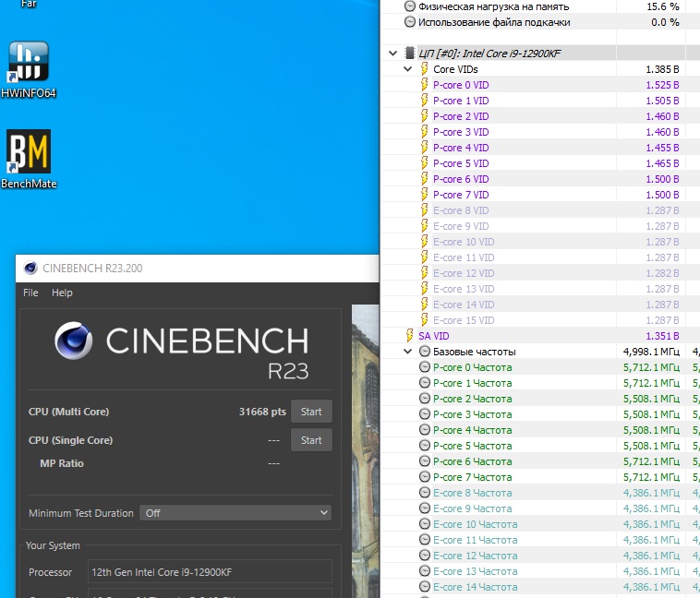
Task: Open the File menu in Cinebench
Action: [x=30, y=293]
